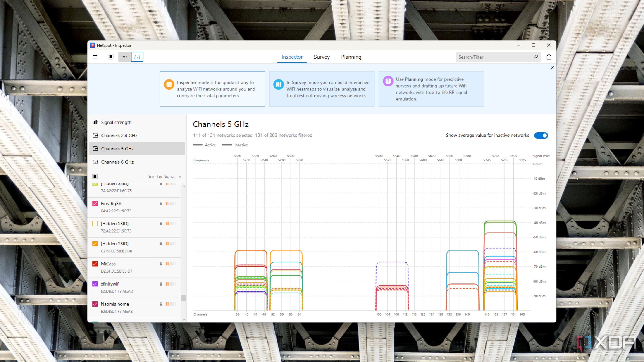Stop the network scan
This screenshot has height=362, width=644.
pyautogui.click(x=111, y=57)
